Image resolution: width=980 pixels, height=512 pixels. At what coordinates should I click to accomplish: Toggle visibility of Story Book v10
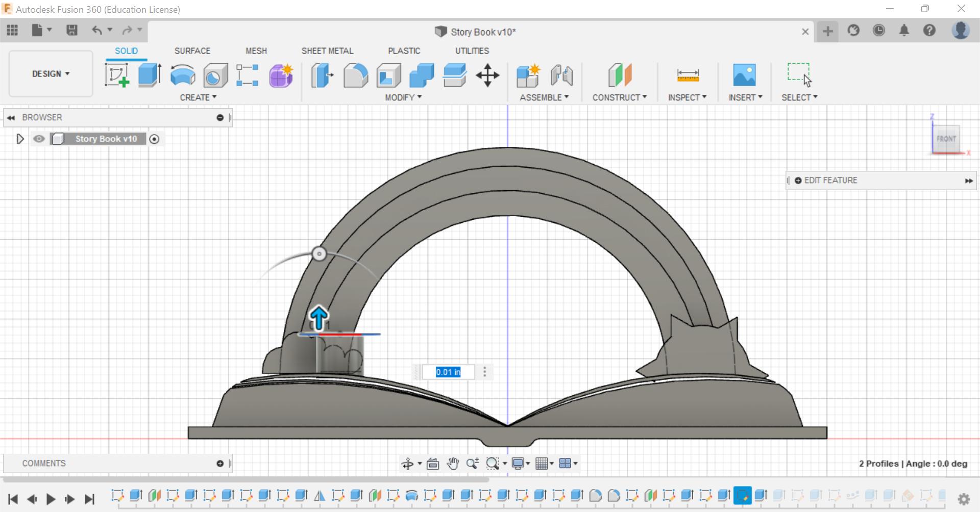coord(39,139)
